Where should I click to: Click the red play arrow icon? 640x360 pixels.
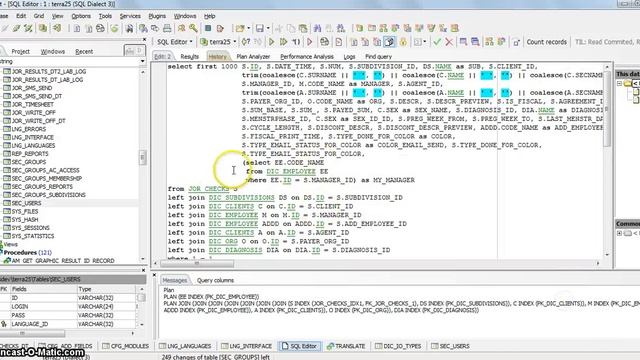(309, 42)
